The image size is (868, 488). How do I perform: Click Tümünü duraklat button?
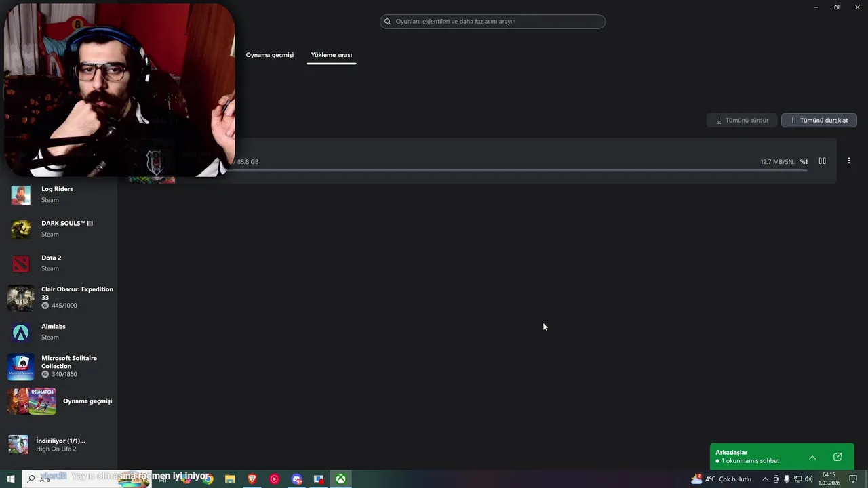(819, 120)
